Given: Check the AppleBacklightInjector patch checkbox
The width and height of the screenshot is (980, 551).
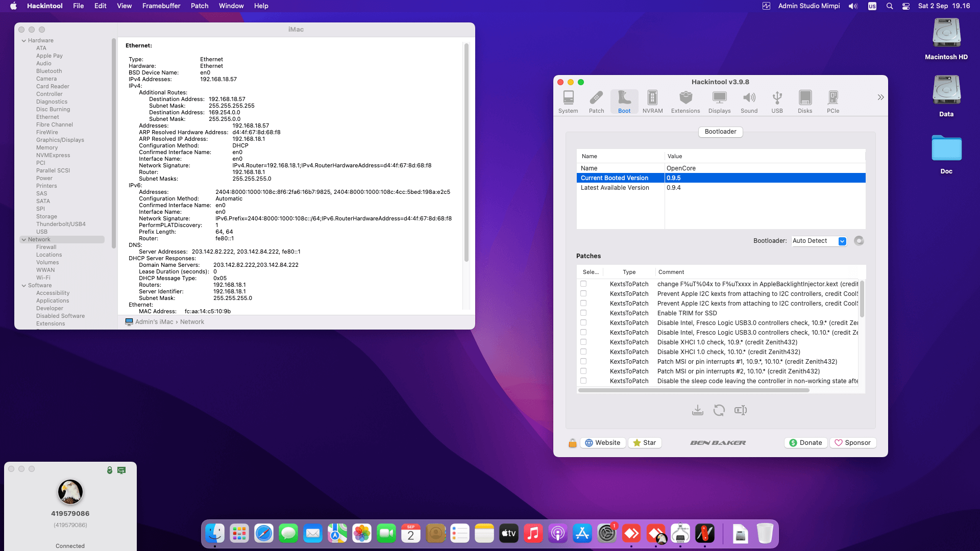Looking at the screenshot, I should point(583,284).
